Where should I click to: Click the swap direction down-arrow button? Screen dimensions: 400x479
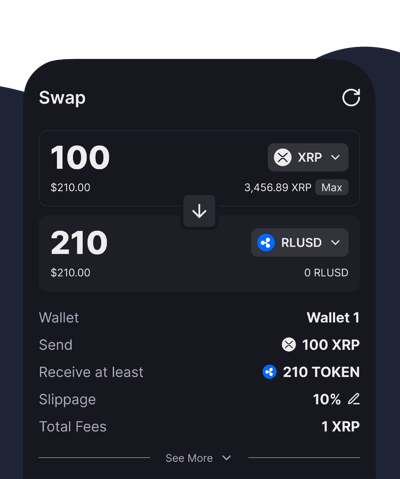(x=199, y=211)
